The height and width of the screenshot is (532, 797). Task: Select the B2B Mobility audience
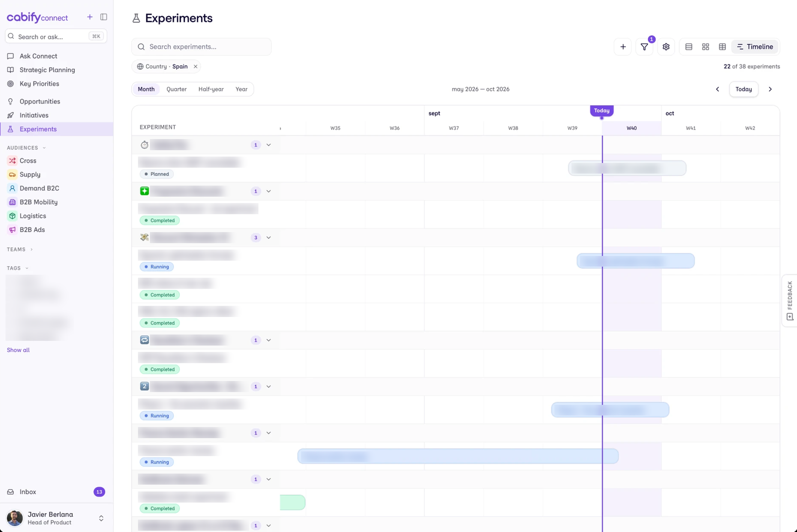coord(56,202)
